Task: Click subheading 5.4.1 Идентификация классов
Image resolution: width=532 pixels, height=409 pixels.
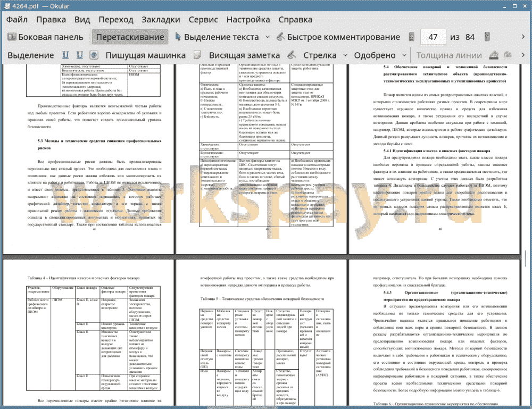Action: (437, 151)
